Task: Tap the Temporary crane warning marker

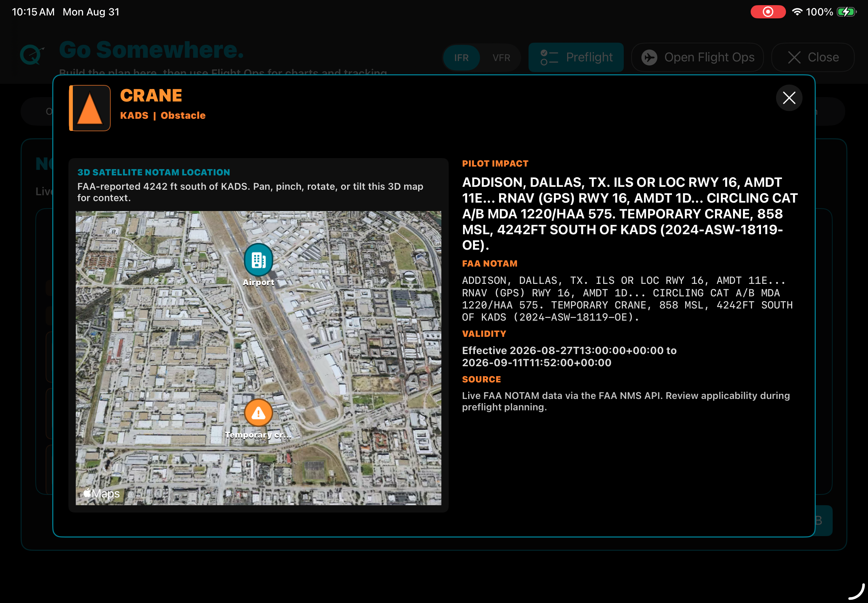Action: pos(259,413)
